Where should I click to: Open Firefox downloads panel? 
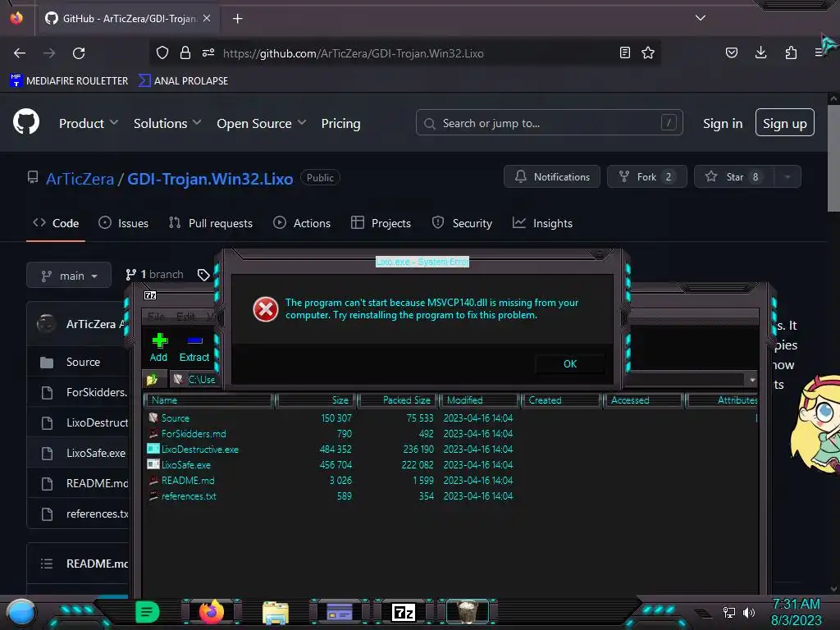point(760,52)
